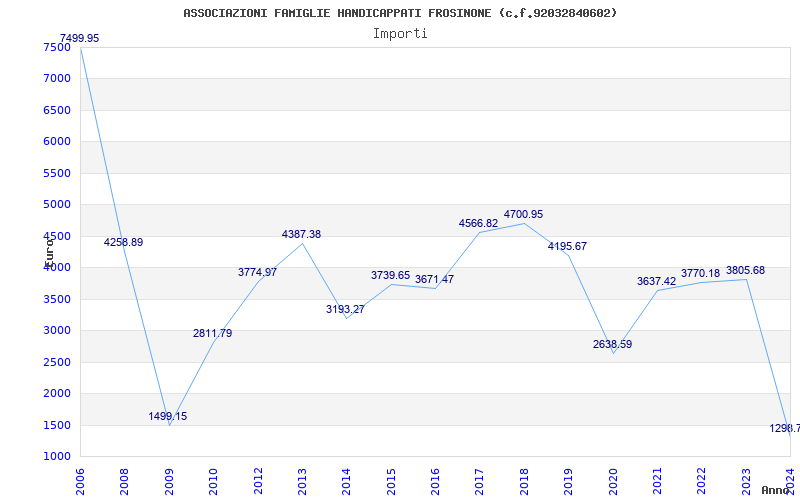Click the x-axis year 2023
Screen dimensions: 800x500
746,481
